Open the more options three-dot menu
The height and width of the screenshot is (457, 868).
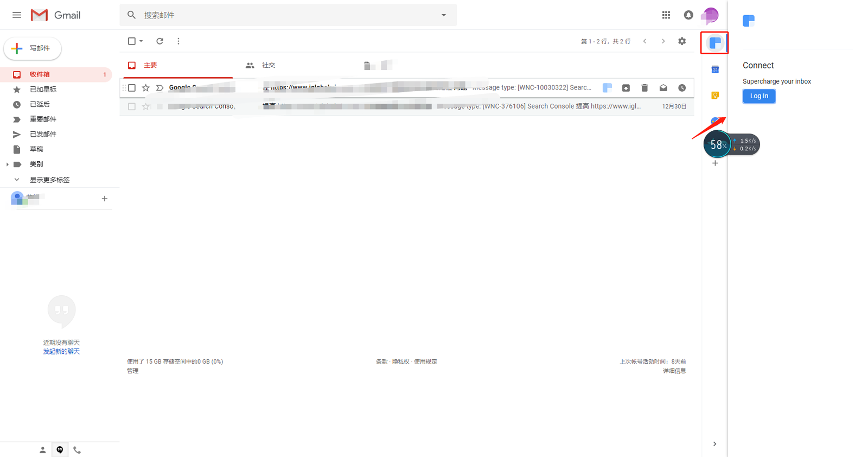[x=178, y=41]
